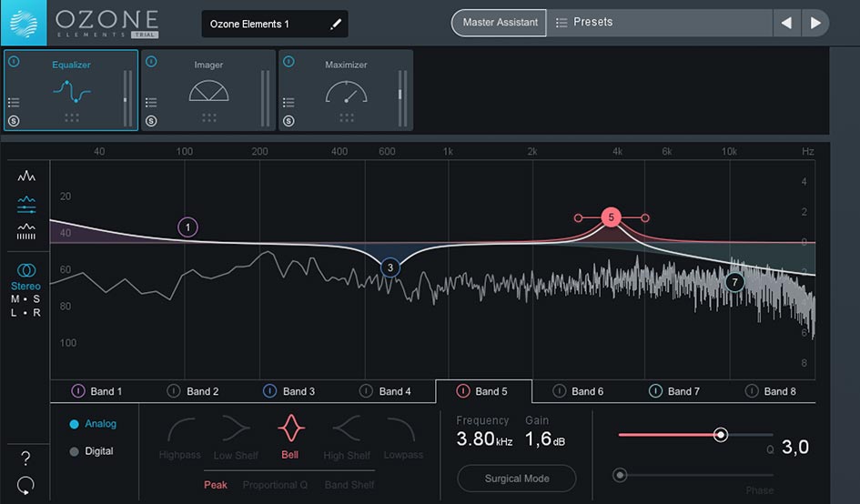
Task: Enable Surgical Mode button
Action: (517, 479)
